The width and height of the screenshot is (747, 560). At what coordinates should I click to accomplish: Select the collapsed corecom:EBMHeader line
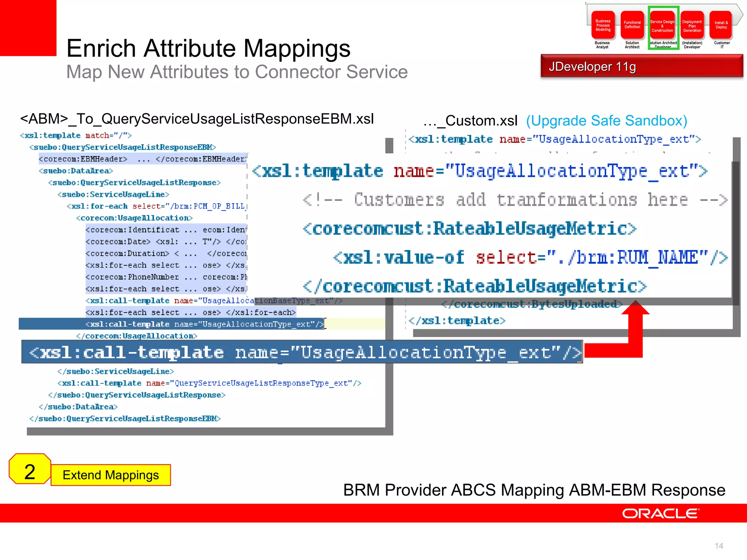[x=143, y=159]
